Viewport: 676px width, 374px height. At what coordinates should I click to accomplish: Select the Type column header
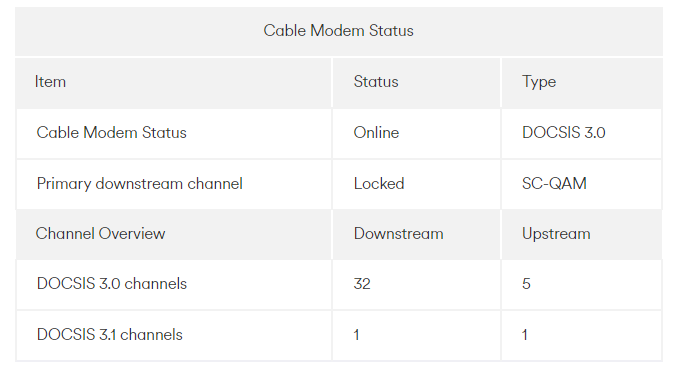point(539,82)
